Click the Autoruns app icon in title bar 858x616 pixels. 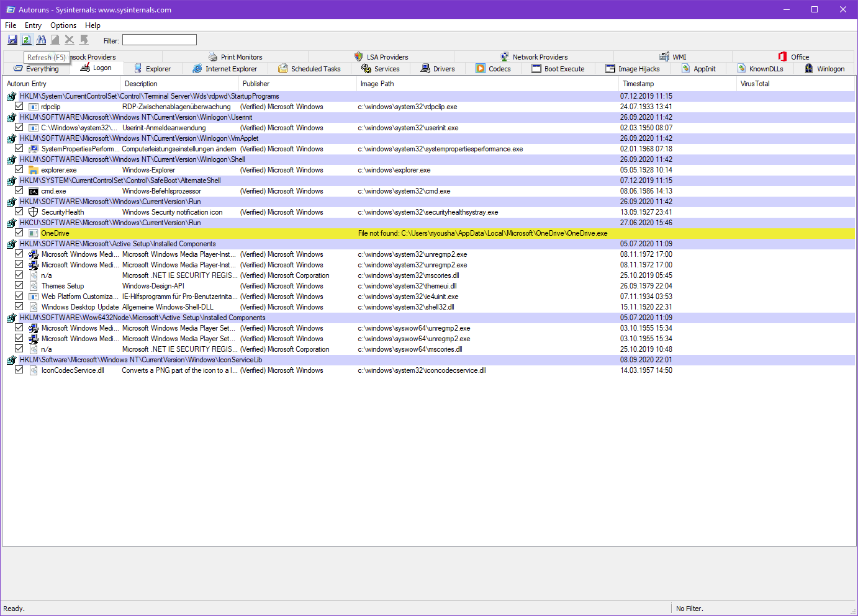(11, 9)
